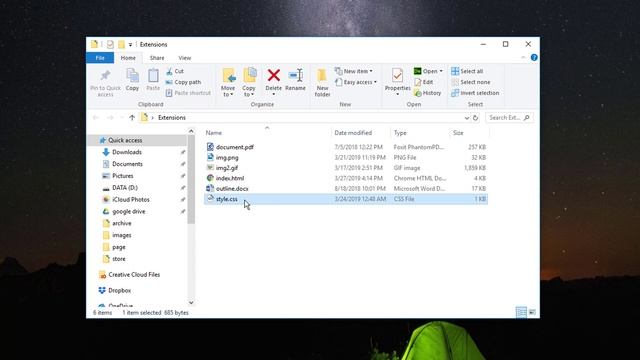The width and height of the screenshot is (640, 360).
Task: Open the page folder in sidebar
Action: click(118, 247)
